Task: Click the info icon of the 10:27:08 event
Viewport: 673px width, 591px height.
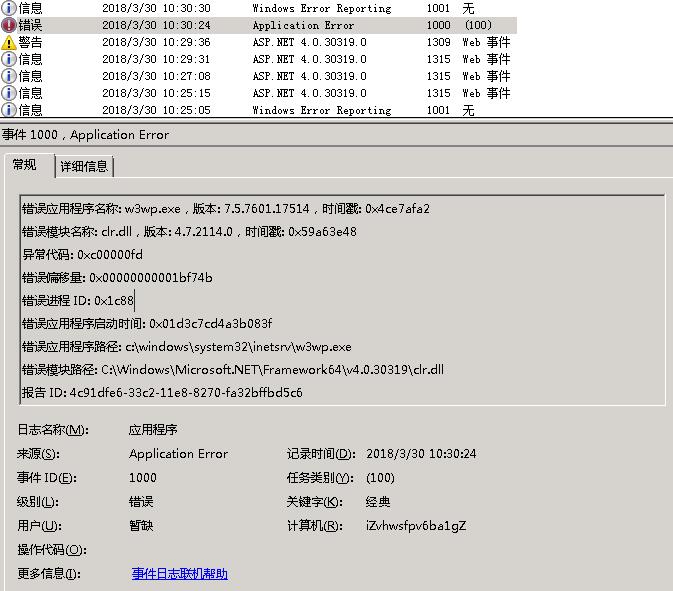Action: pos(9,76)
